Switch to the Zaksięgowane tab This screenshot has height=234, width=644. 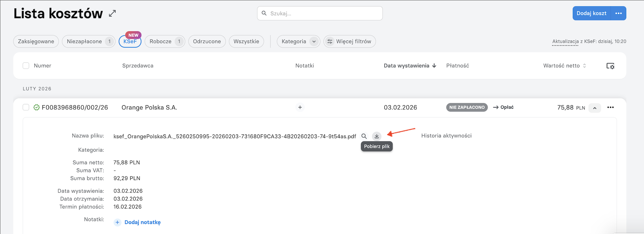[36, 42]
